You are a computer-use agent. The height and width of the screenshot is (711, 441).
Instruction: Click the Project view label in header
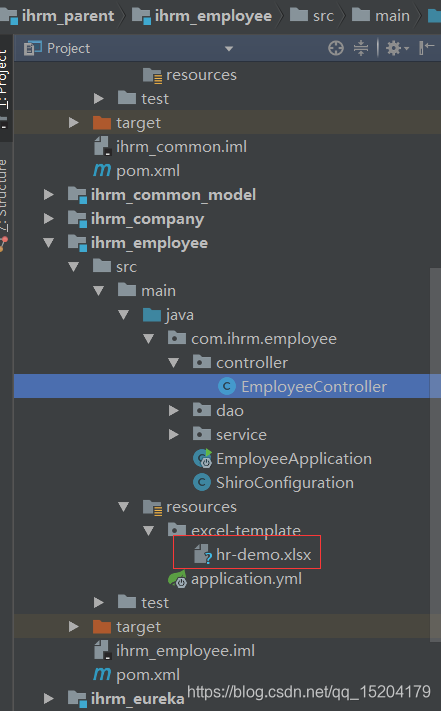point(68,48)
